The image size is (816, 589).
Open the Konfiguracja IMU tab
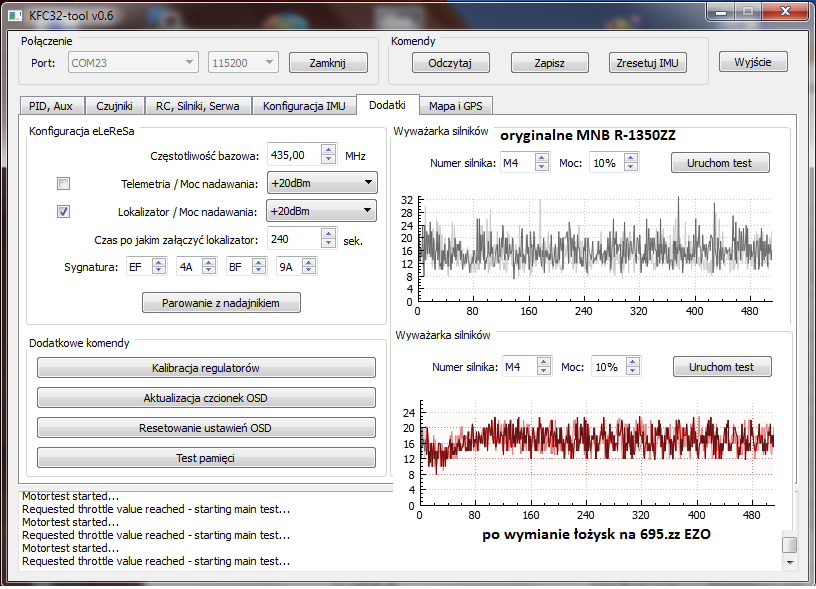click(x=303, y=105)
